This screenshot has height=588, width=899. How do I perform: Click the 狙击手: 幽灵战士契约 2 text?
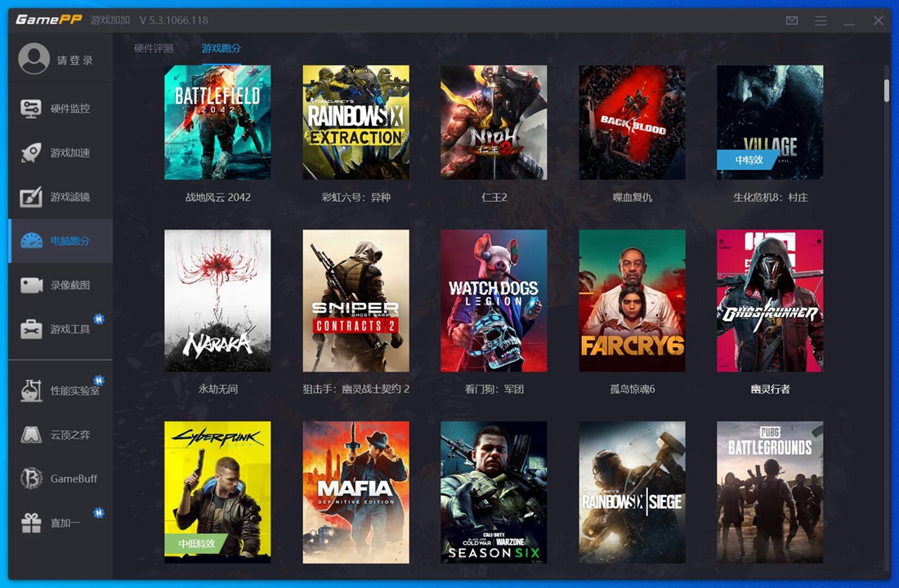coord(356,389)
